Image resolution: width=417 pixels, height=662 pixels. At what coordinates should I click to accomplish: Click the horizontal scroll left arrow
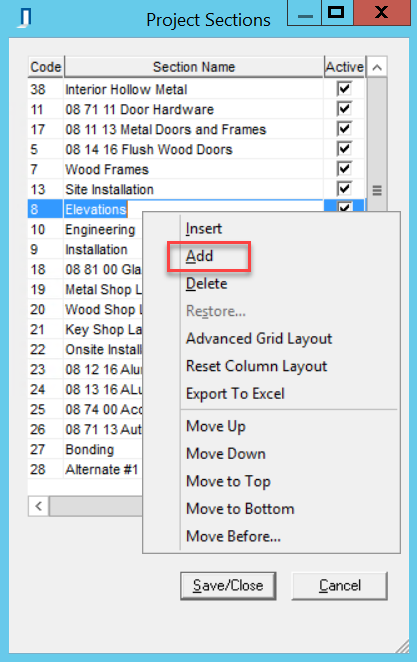click(38, 506)
